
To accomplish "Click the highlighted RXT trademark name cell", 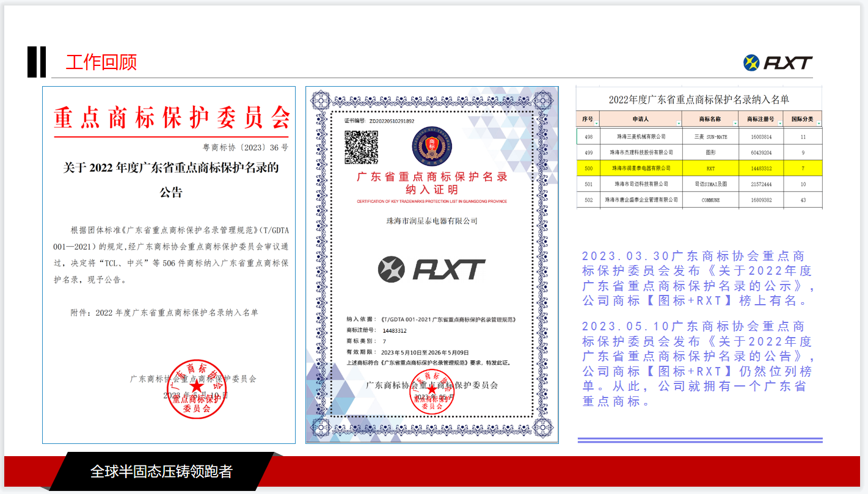I will tap(711, 168).
